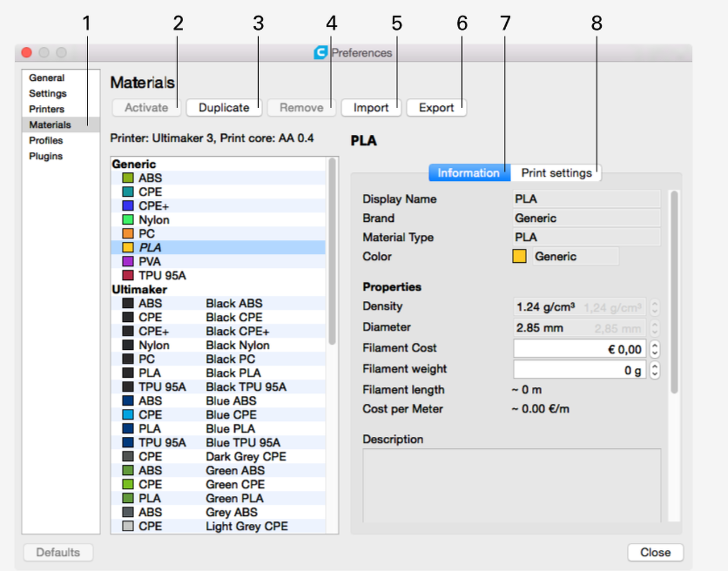Click the "Generic" group header in the list
The width and height of the screenshot is (728, 571).
[134, 164]
